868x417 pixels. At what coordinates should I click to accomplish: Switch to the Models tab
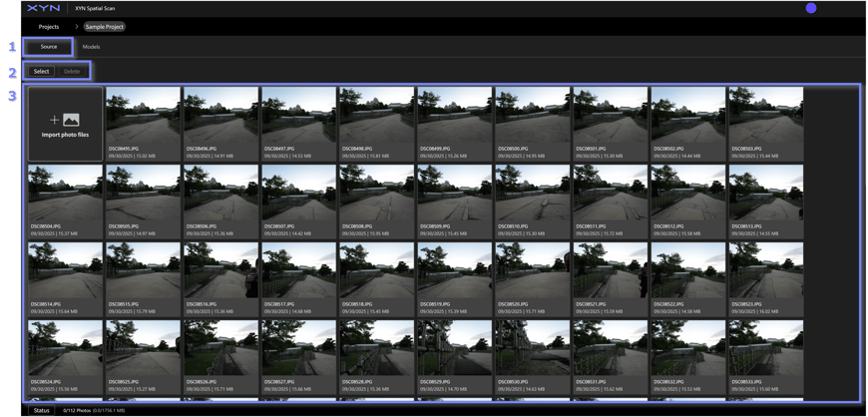point(91,47)
